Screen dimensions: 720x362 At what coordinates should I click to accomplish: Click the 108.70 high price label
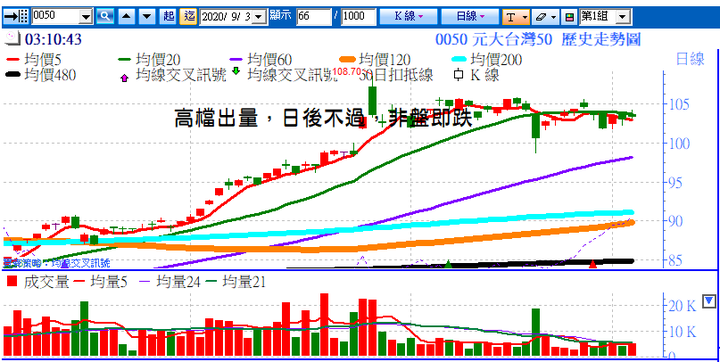click(x=347, y=71)
